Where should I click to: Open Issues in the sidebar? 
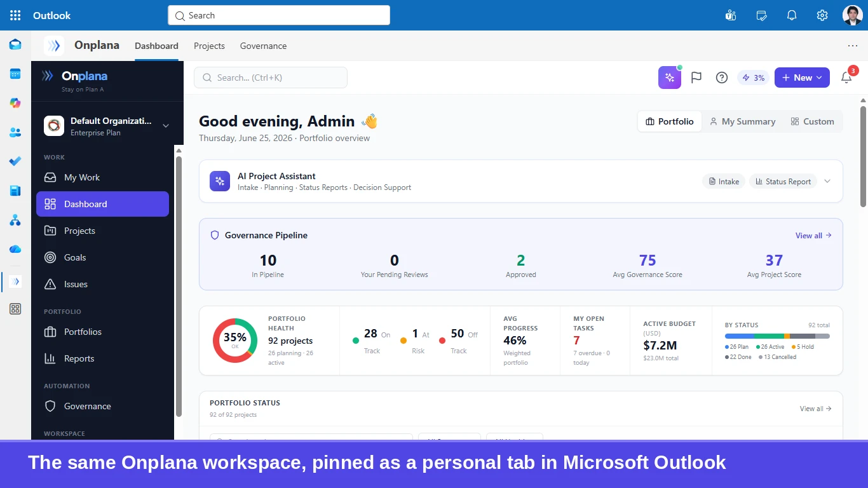(x=103, y=284)
